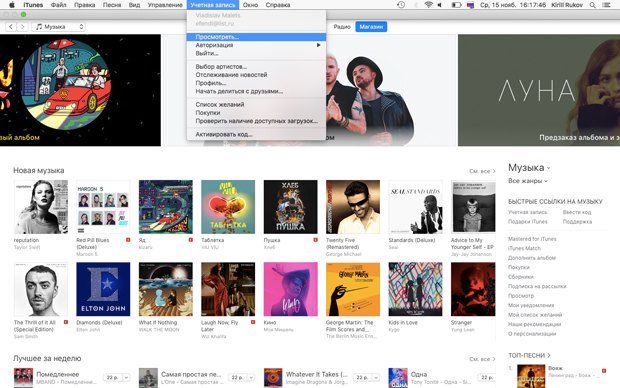Select Профиль… menu entry
This screenshot has width=620, height=388.
point(256,83)
